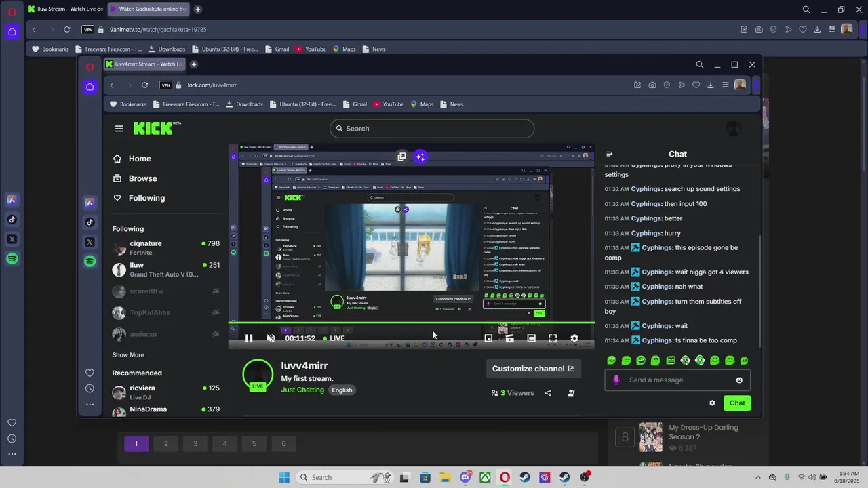
Task: Open My Dress-Up Darling Season 2 in back window
Action: 703,432
